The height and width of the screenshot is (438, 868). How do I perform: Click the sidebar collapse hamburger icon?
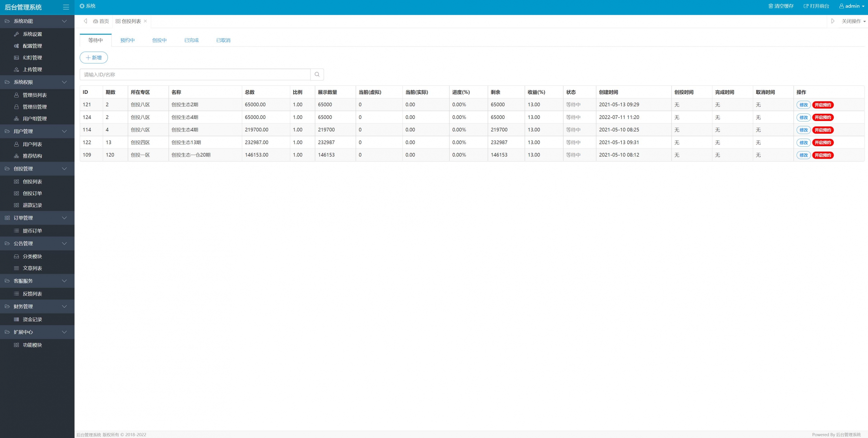pyautogui.click(x=66, y=7)
